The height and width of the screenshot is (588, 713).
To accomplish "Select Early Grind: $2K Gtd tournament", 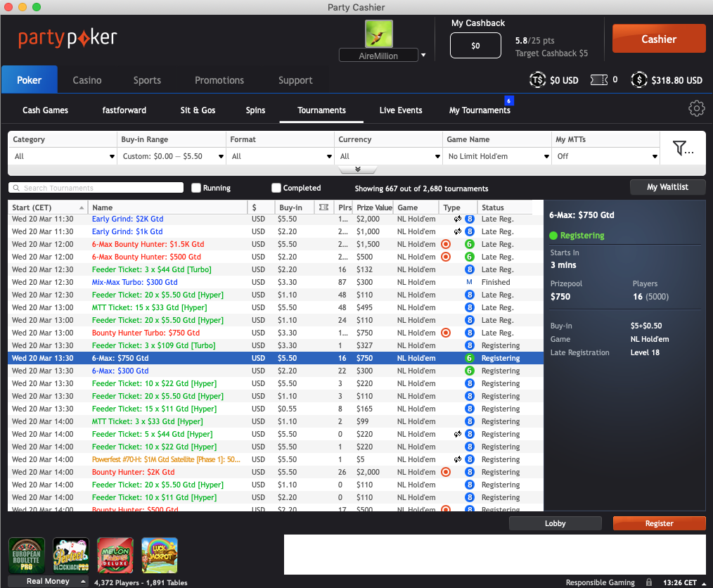I will (x=276, y=219).
